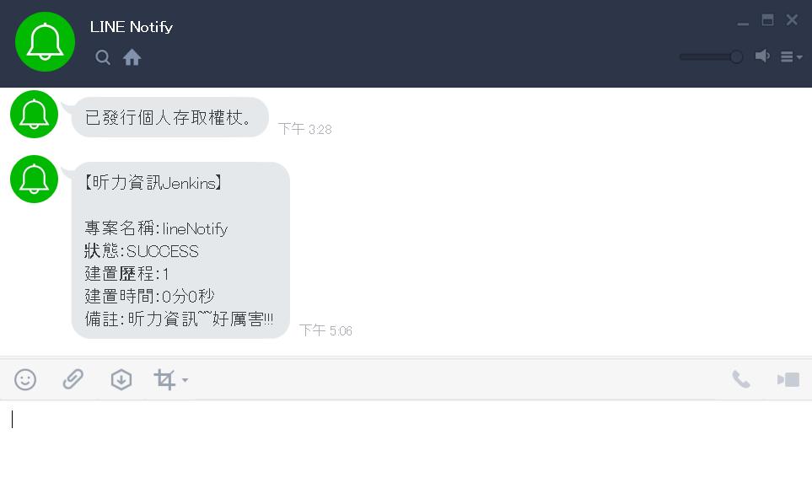Screen dimensions: 812x504
Task: Maximize the LINE chat window
Action: [x=767, y=20]
